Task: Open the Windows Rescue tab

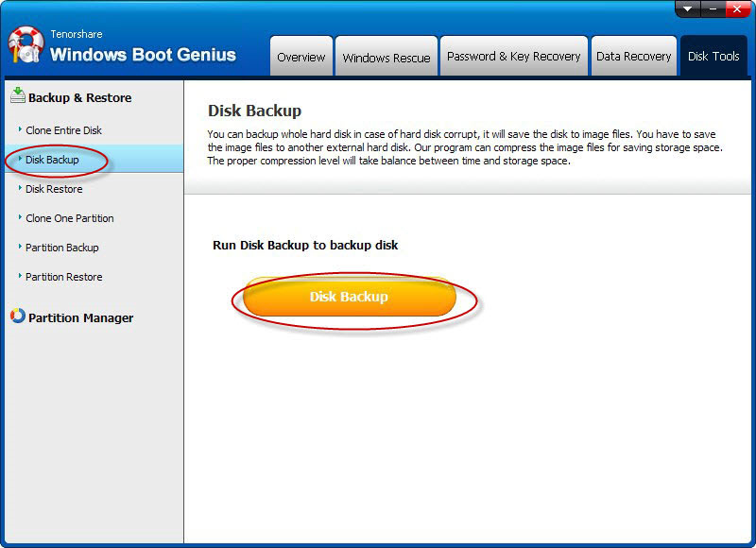Action: point(386,57)
